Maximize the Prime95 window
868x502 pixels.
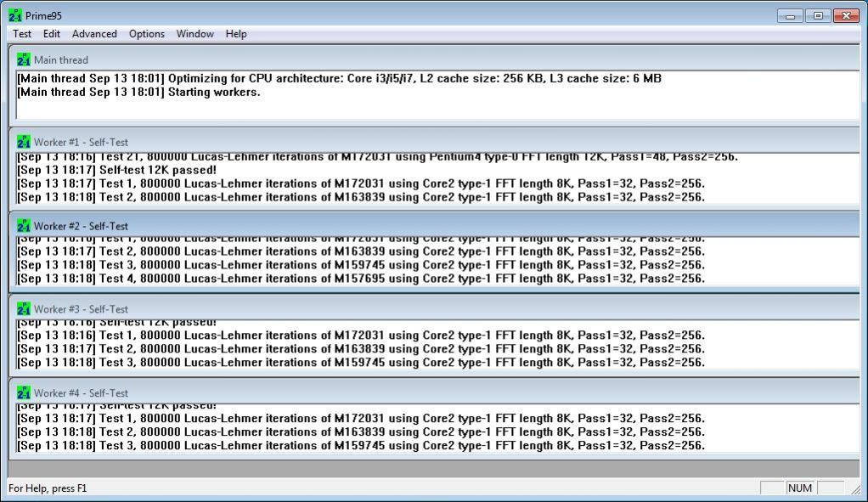pos(818,16)
